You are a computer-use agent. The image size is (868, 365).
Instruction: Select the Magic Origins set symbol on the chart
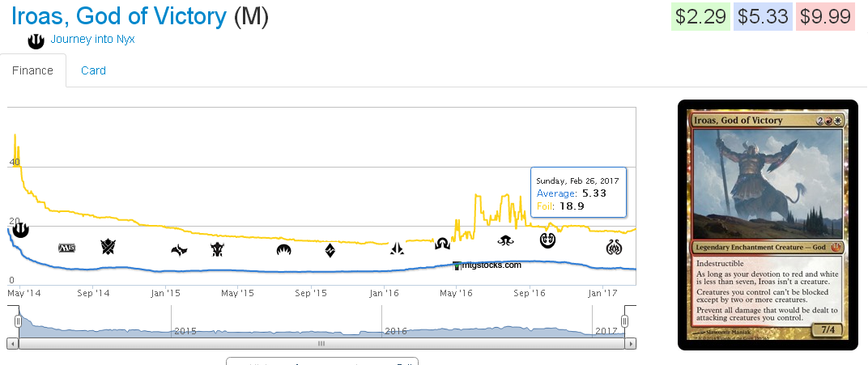click(284, 251)
